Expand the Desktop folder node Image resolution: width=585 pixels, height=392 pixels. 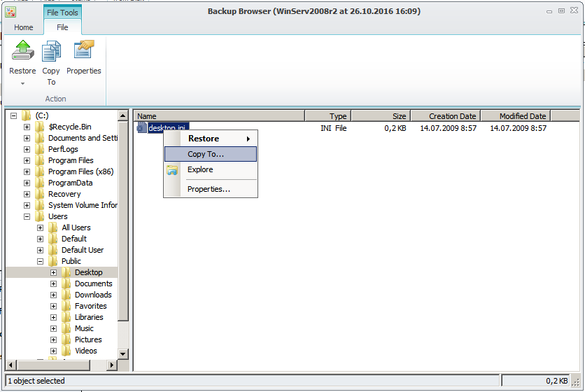(54, 272)
